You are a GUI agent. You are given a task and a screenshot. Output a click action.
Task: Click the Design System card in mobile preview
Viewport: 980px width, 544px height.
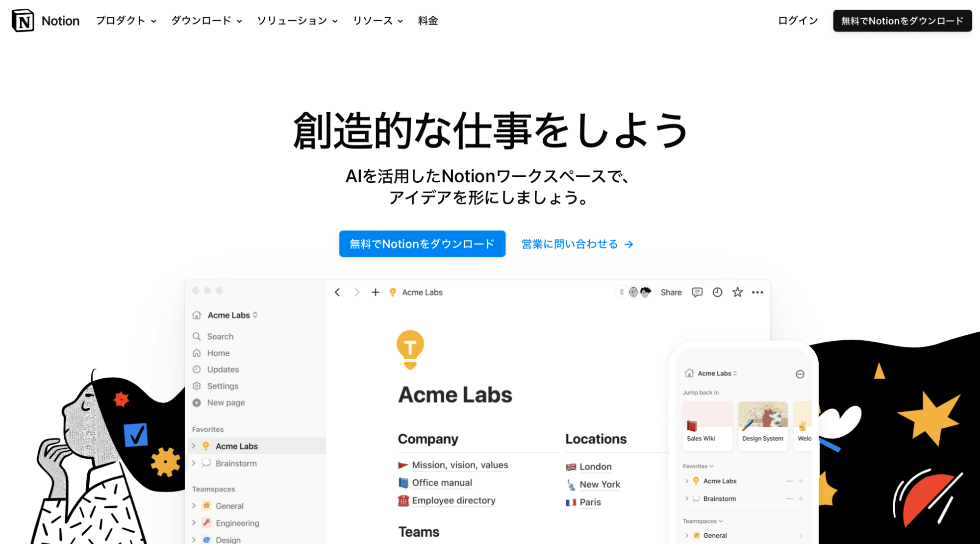point(763,426)
